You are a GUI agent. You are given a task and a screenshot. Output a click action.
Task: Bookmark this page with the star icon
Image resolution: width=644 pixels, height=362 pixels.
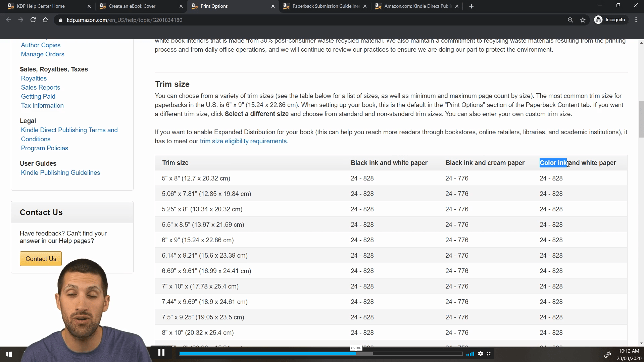(x=583, y=20)
